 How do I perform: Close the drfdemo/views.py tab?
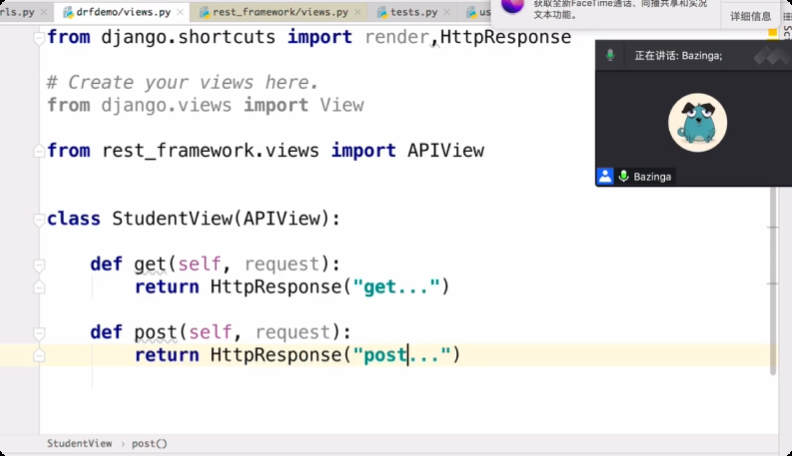[180, 12]
